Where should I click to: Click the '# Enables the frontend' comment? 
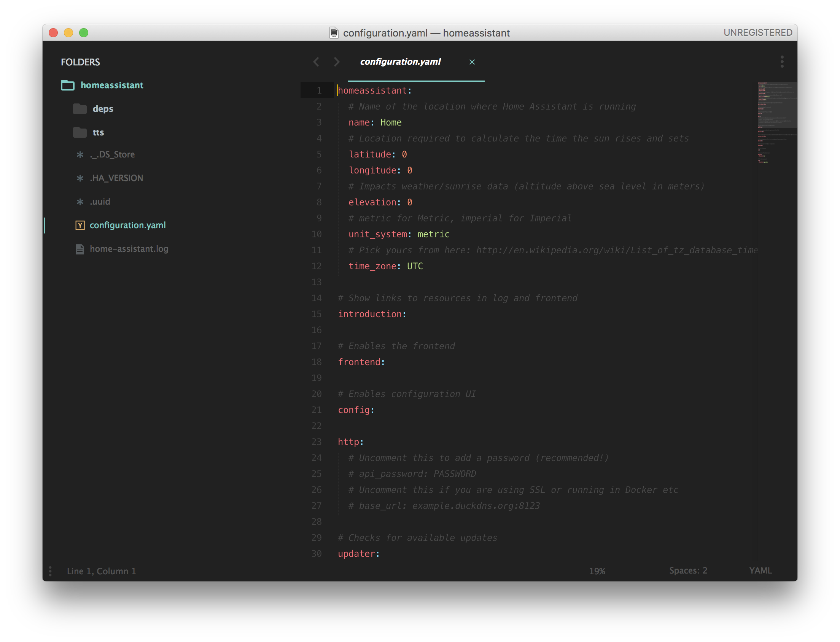pos(396,346)
